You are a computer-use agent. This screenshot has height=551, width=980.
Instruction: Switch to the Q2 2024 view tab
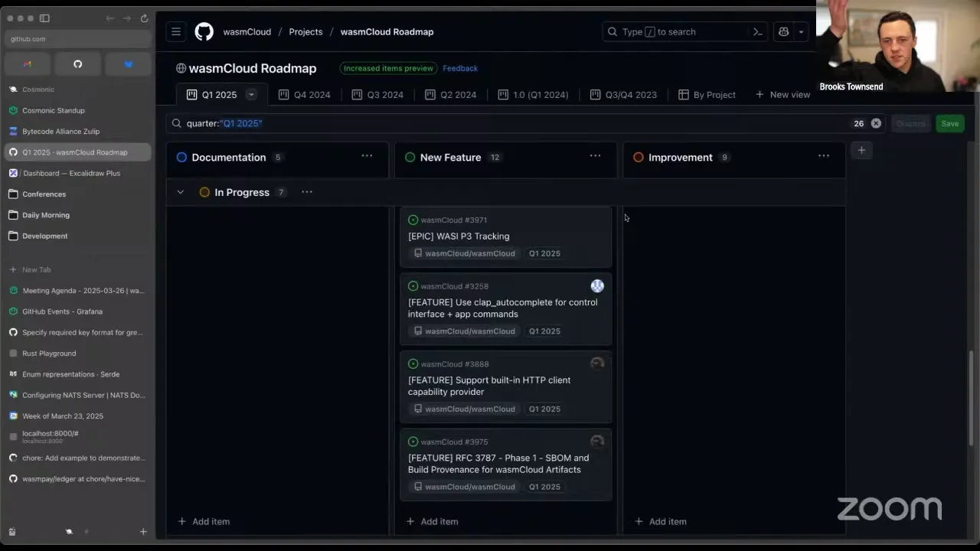[450, 95]
